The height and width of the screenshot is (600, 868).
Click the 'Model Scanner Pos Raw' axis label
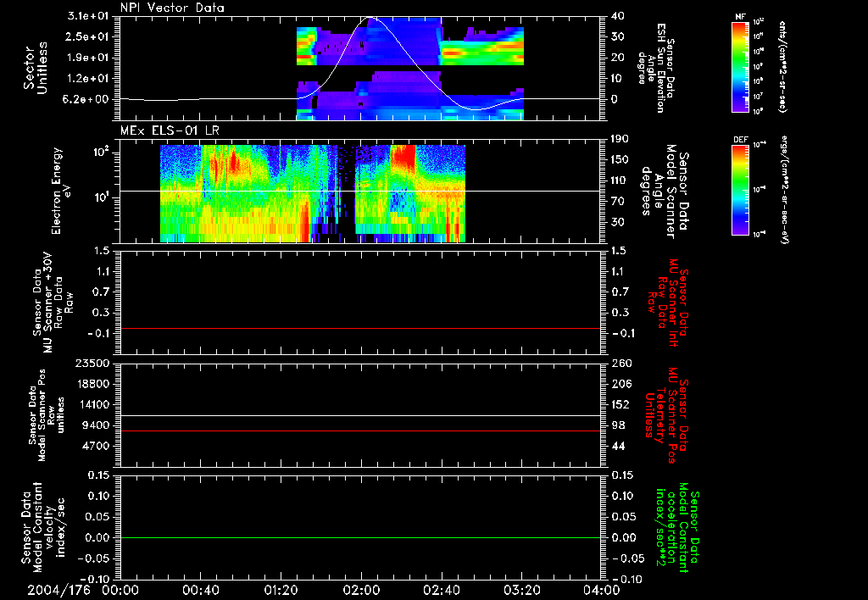47,415
